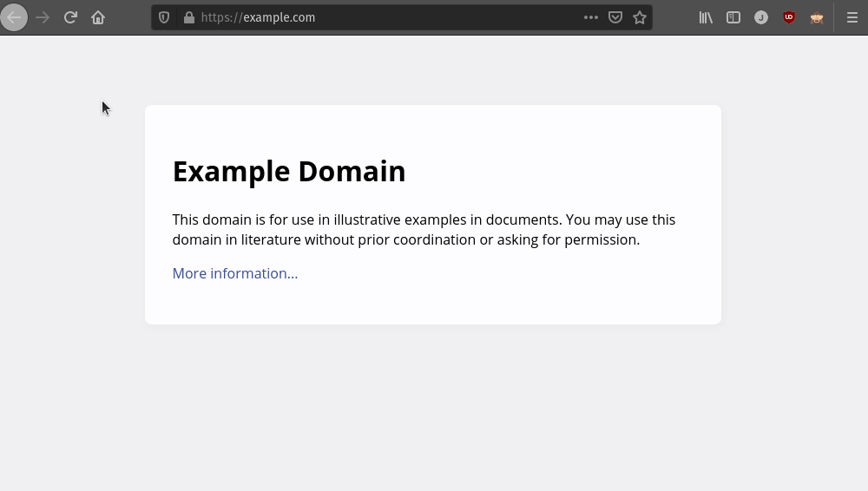Show site security info via padlock
The image size is (868, 491).
pos(188,17)
